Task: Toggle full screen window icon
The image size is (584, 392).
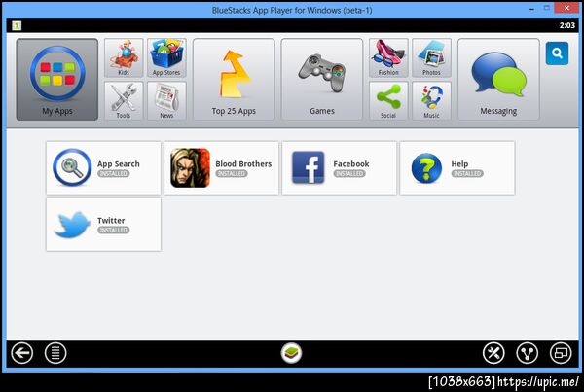Action: click(561, 353)
